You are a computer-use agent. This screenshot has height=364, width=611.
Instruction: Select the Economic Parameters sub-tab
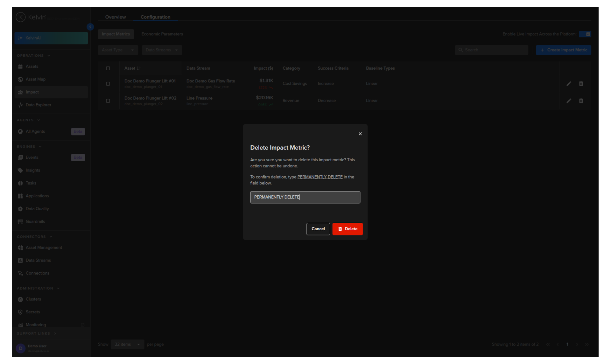click(162, 34)
